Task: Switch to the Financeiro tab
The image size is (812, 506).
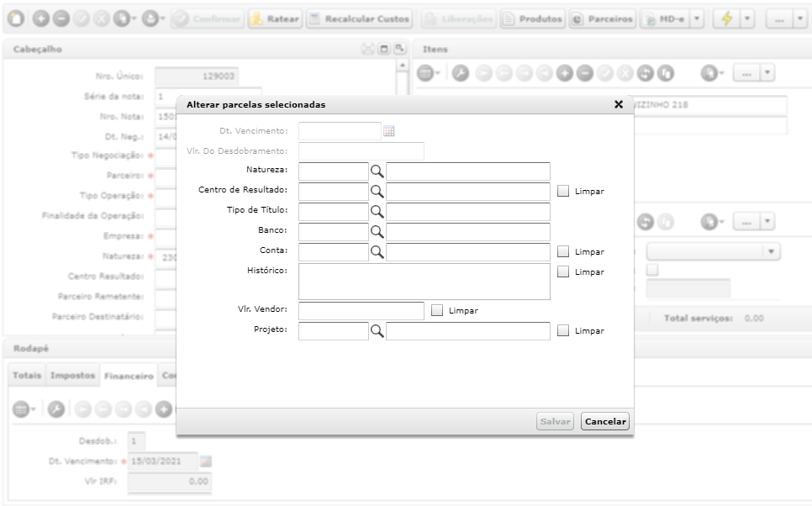Action: 129,376
